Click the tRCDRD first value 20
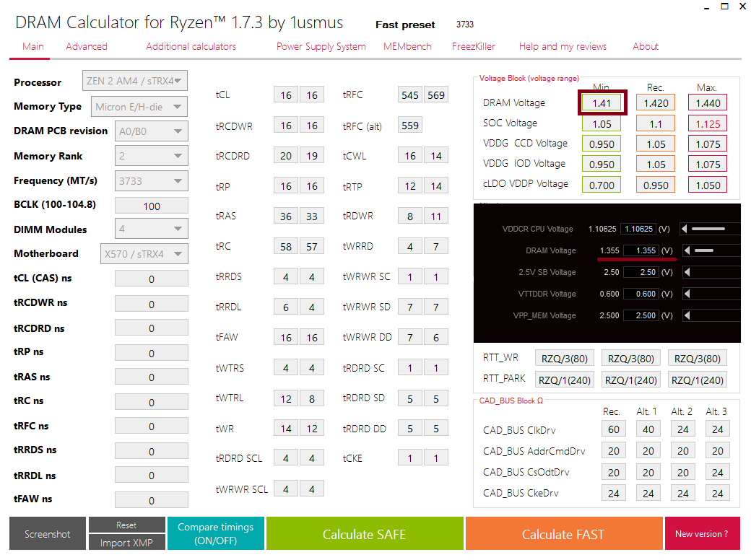The image size is (751, 560). [286, 156]
